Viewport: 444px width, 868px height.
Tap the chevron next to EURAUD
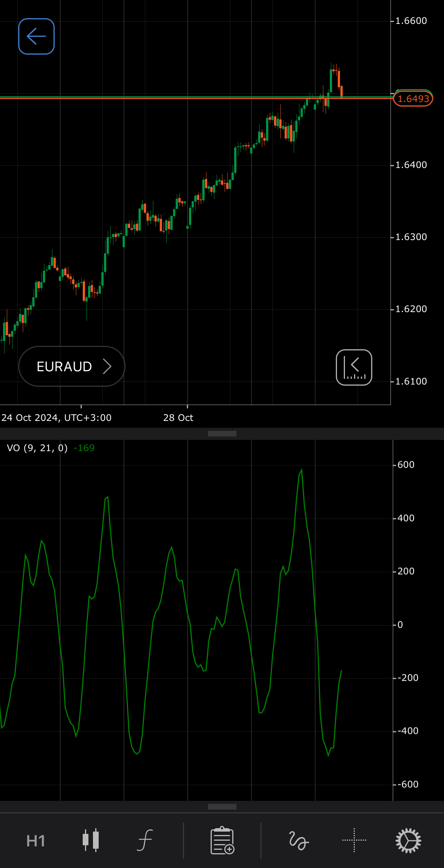tap(107, 367)
